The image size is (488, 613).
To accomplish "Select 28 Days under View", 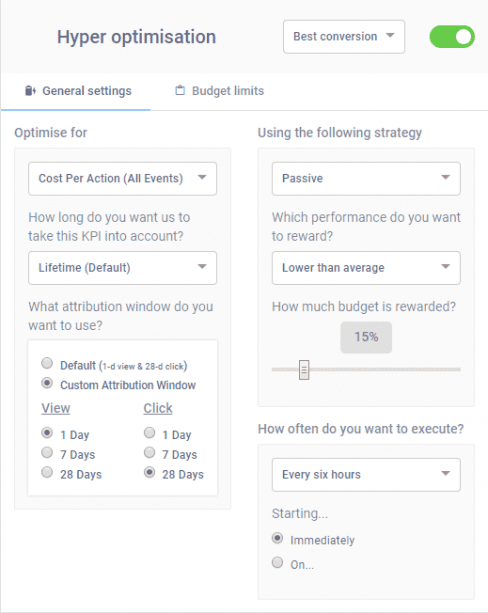I will tap(47, 472).
